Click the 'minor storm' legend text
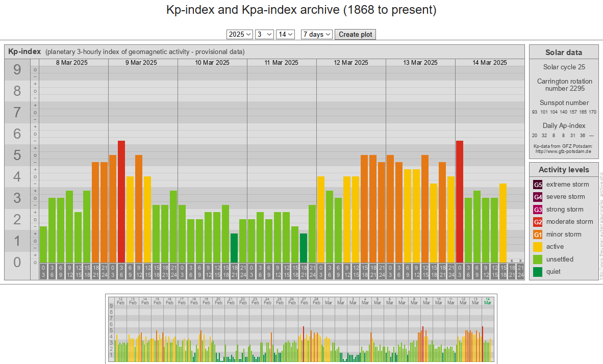The image size is (603, 364). tap(564, 235)
